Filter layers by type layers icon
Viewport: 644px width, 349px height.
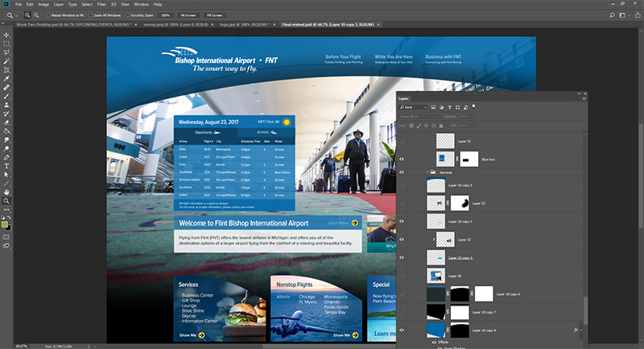tap(449, 107)
